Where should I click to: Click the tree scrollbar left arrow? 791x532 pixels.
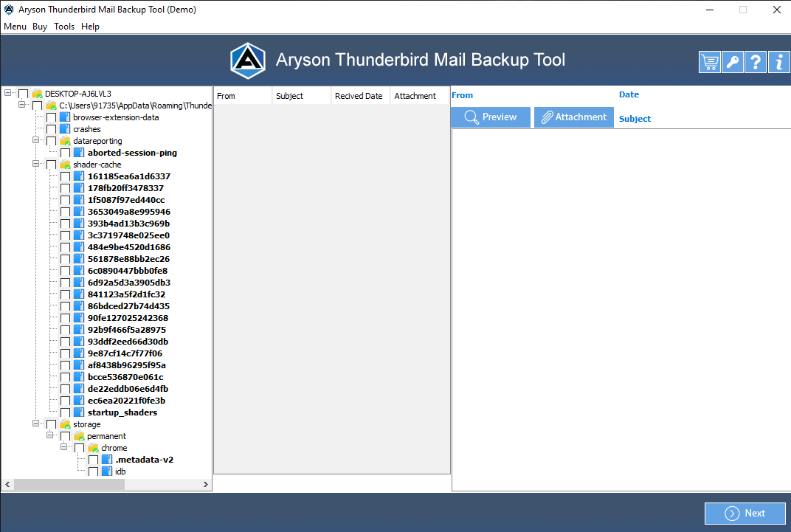(x=7, y=484)
